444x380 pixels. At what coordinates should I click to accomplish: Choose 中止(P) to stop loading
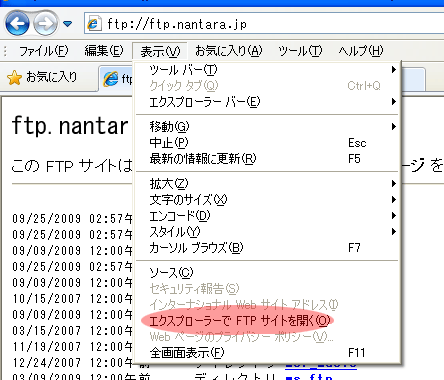(x=267, y=143)
